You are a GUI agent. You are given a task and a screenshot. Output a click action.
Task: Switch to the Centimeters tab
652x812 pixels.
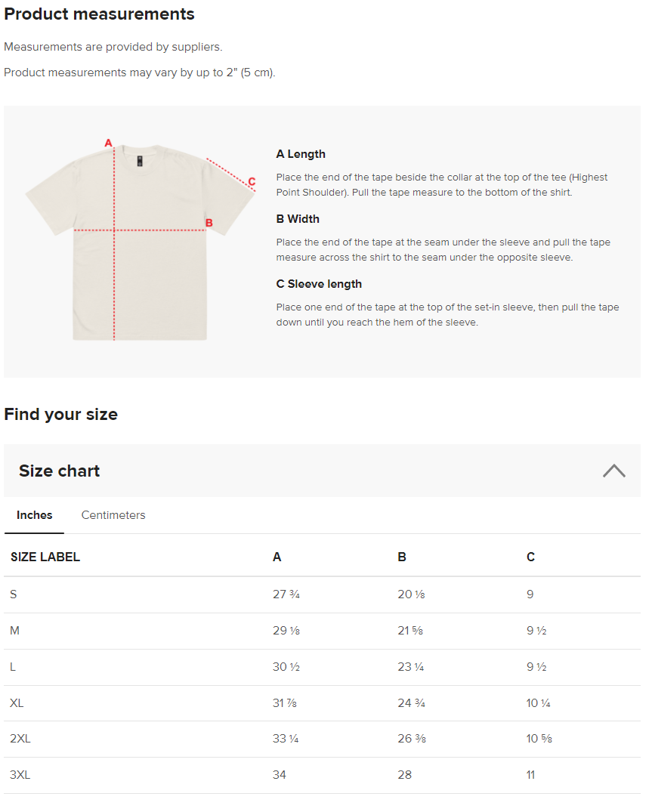[113, 515]
